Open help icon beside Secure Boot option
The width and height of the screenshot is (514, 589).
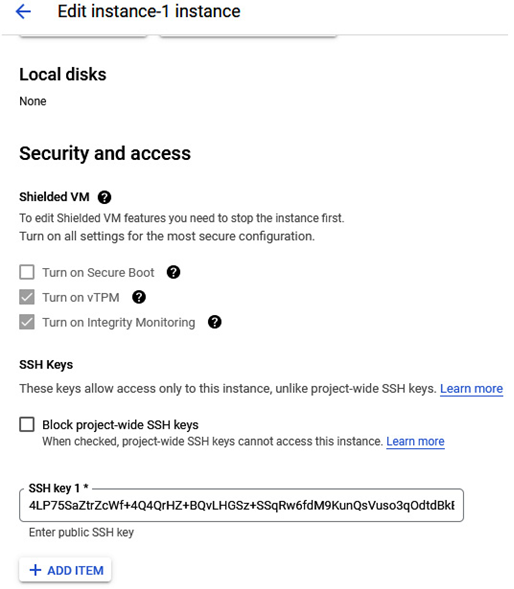[x=173, y=272]
